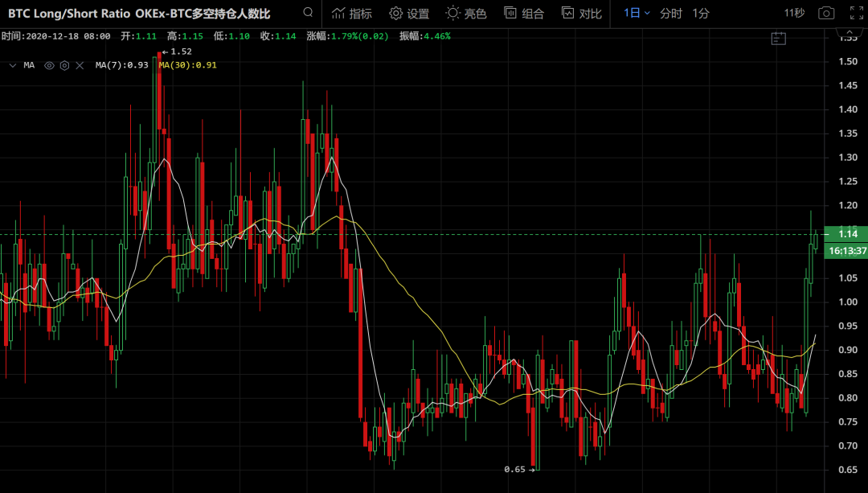Switch to 亮色 light theme
Screen dimensions: 868x493
coord(466,14)
